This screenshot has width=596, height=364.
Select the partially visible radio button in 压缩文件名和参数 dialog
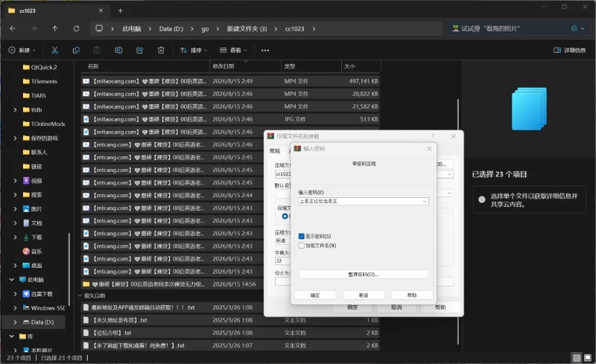[285, 216]
